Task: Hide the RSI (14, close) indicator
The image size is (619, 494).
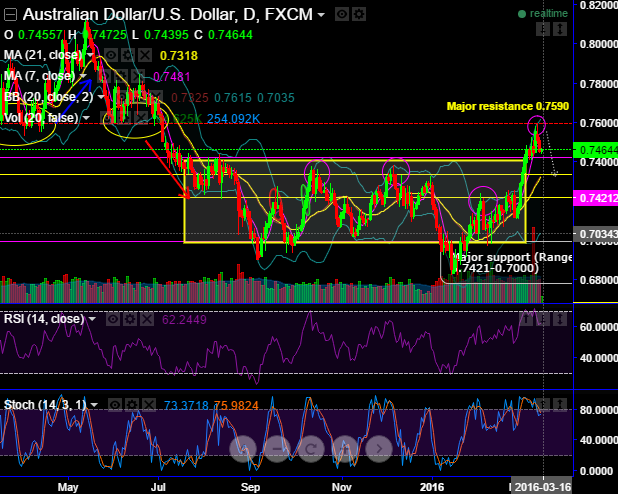Action: (113, 319)
